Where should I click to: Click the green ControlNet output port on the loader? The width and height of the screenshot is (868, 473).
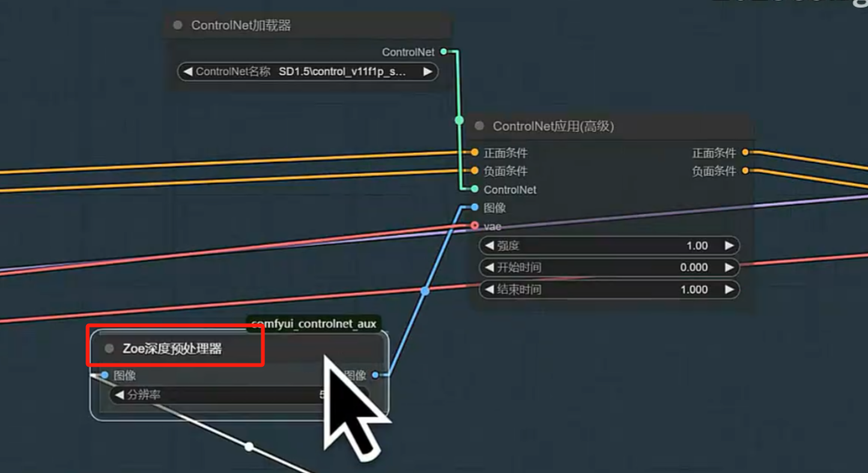click(444, 52)
